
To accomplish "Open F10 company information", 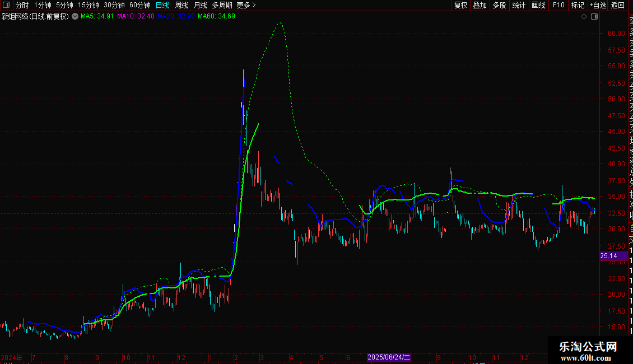I will click(558, 5).
